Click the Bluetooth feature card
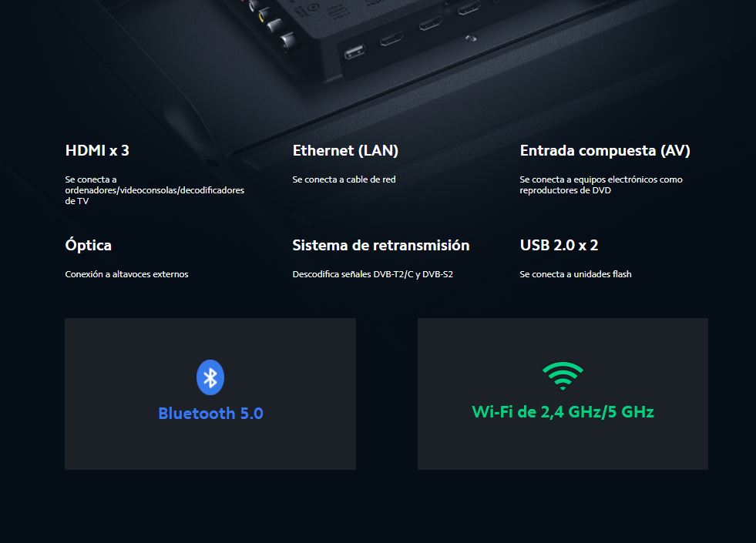The width and height of the screenshot is (756, 543). (210, 394)
